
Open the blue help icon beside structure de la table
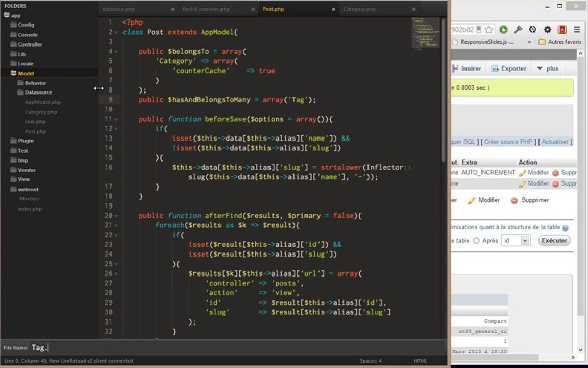[565, 227]
